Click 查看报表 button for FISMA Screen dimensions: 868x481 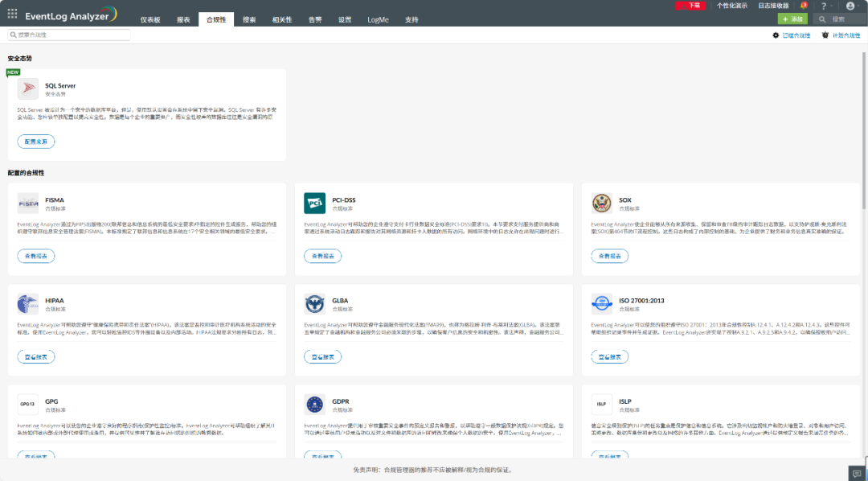pyautogui.click(x=36, y=256)
